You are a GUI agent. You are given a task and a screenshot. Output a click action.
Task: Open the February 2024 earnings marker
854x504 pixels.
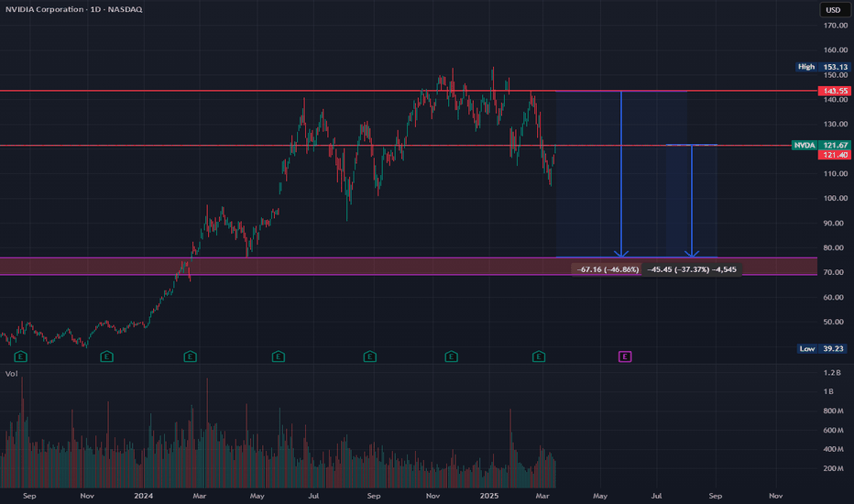(190, 356)
